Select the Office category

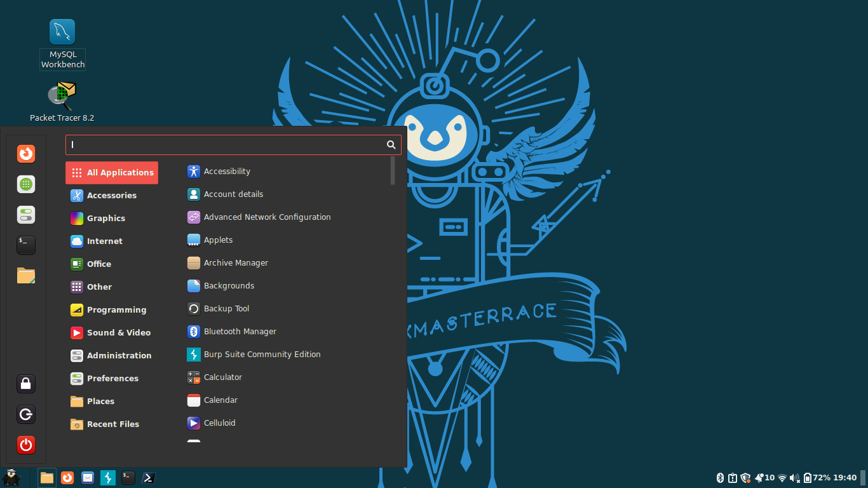pyautogui.click(x=112, y=264)
